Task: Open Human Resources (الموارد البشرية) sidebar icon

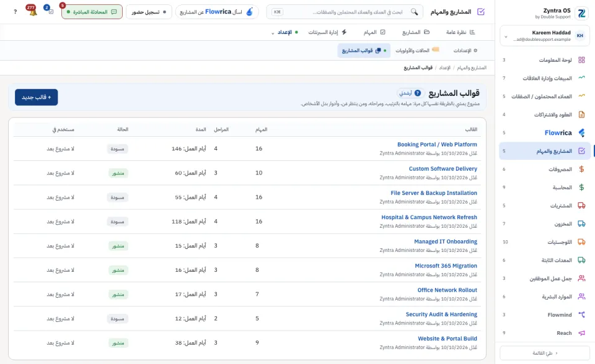Action: pos(581,297)
